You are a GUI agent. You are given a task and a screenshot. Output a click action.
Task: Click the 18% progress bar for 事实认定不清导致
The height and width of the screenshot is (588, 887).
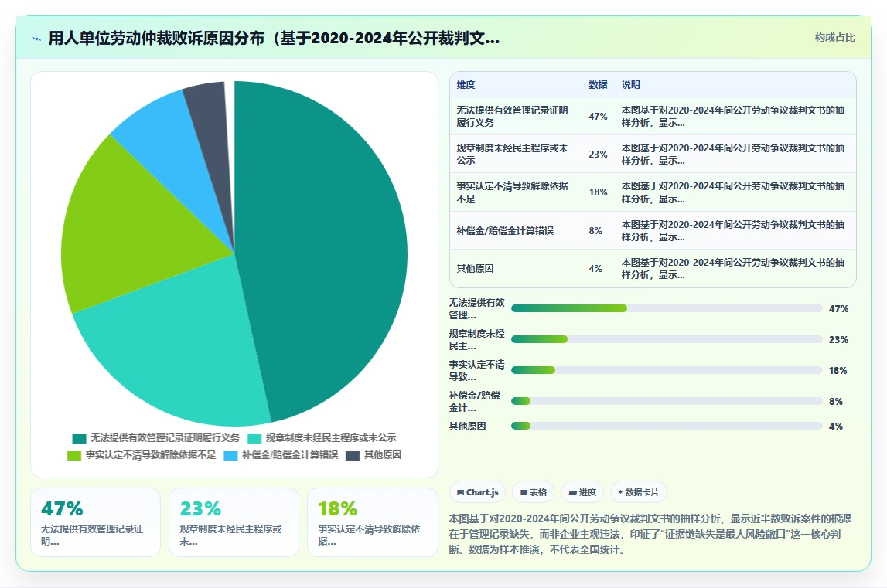[x=667, y=370]
